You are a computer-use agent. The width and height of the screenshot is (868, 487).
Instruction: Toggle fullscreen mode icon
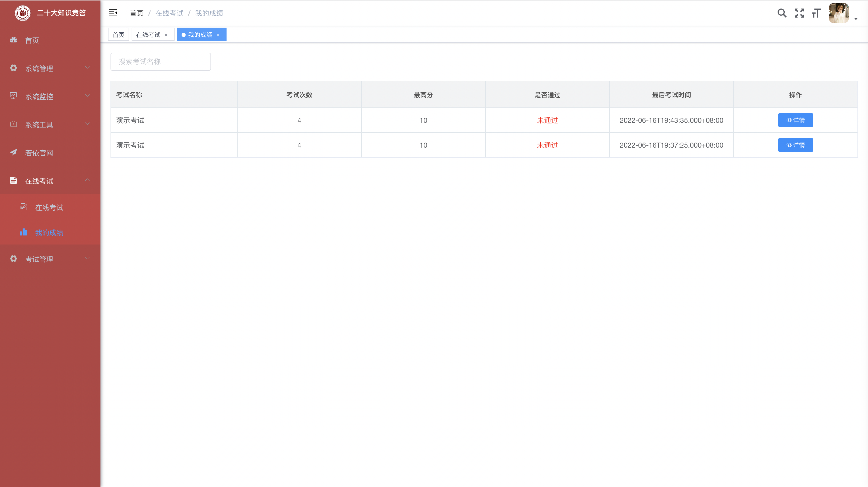point(799,13)
